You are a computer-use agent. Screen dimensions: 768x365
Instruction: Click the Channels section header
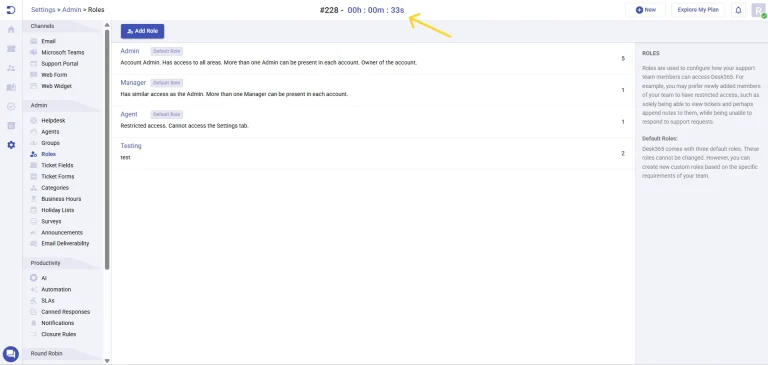click(43, 26)
